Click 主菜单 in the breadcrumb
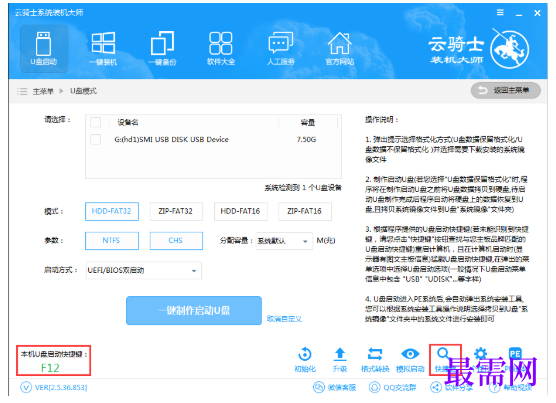 pyautogui.click(x=43, y=91)
